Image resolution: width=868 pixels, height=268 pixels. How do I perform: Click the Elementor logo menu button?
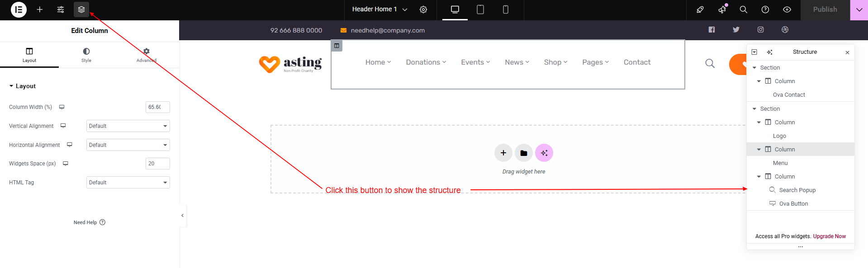click(19, 9)
